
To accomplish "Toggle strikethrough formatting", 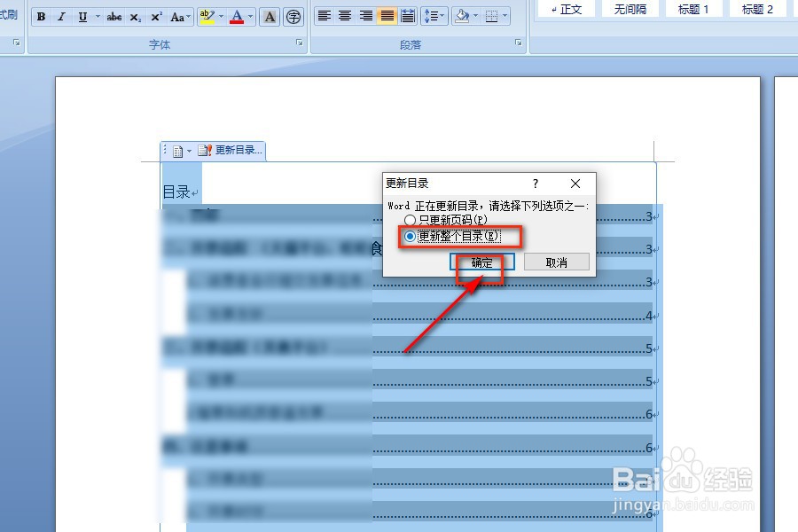I will (113, 17).
